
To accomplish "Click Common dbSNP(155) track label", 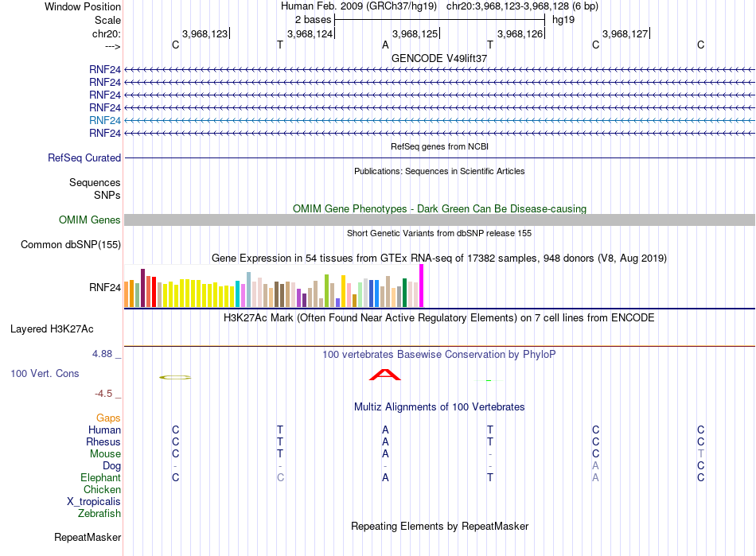I will click(x=70, y=245).
